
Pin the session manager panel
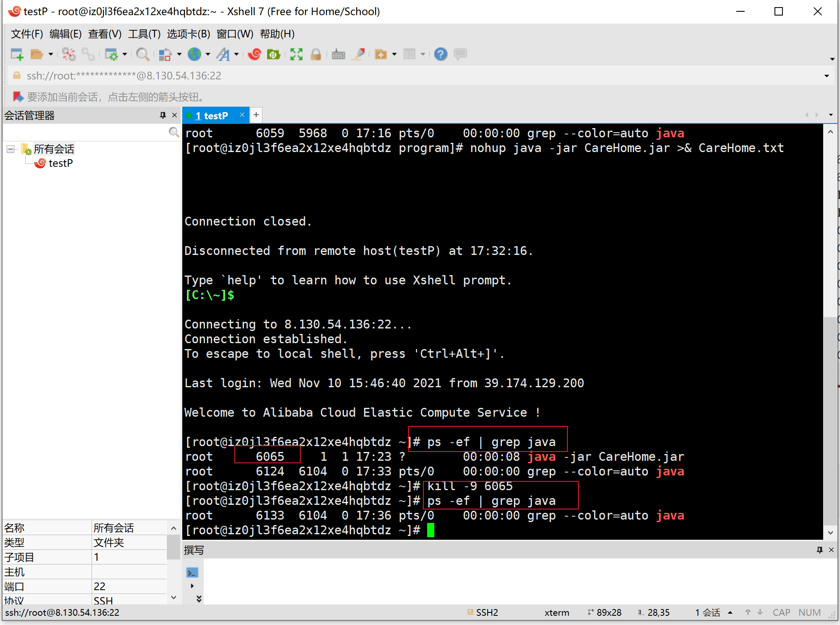(163, 116)
